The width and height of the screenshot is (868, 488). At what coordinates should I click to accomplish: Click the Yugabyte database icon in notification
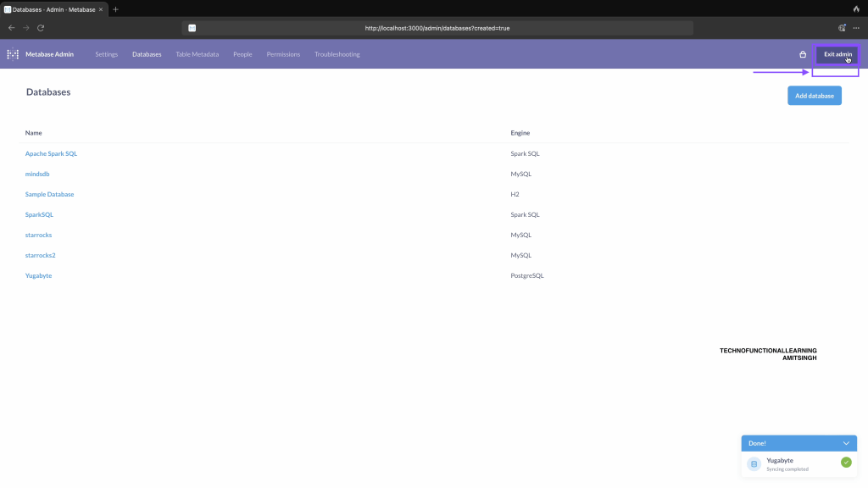coord(754,463)
